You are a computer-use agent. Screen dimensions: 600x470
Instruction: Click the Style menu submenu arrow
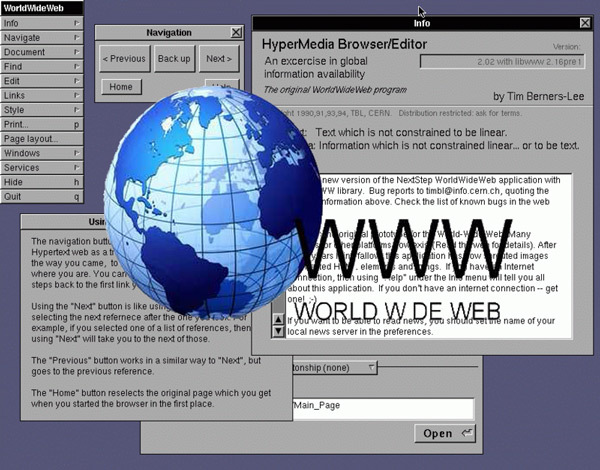click(77, 110)
